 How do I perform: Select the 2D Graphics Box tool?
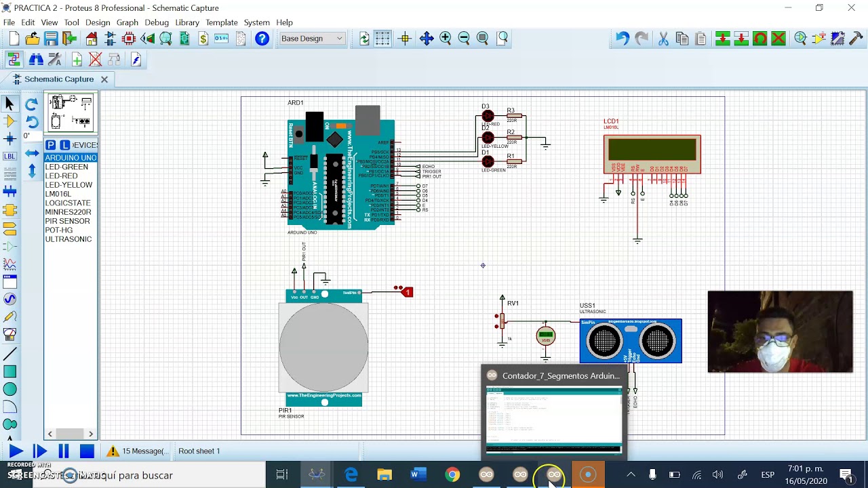click(9, 371)
